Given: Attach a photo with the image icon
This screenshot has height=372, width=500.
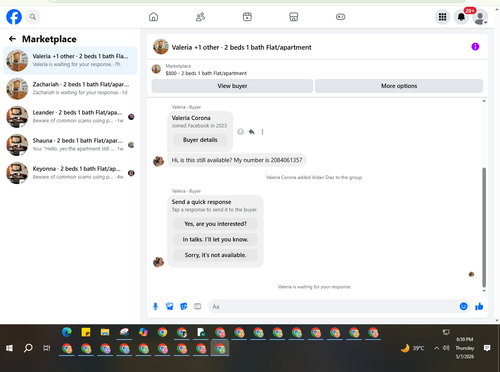Looking at the screenshot, I should point(170,306).
